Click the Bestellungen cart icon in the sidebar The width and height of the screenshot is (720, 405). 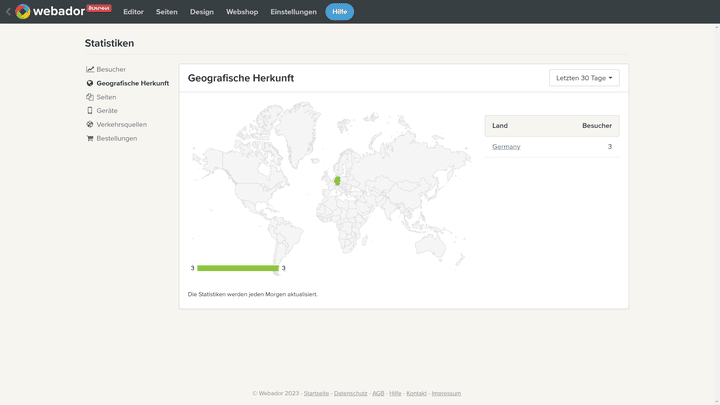pyautogui.click(x=90, y=139)
